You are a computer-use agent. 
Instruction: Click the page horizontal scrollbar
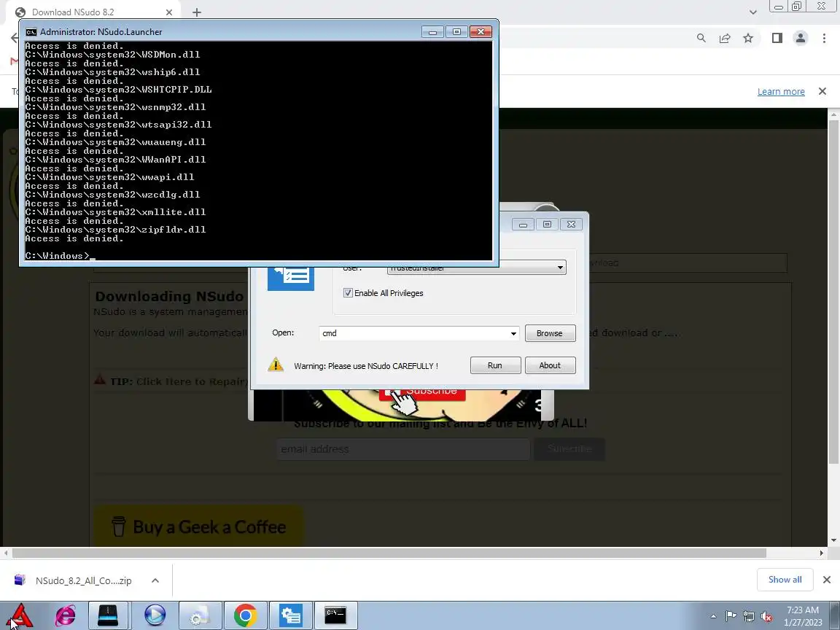tap(389, 553)
